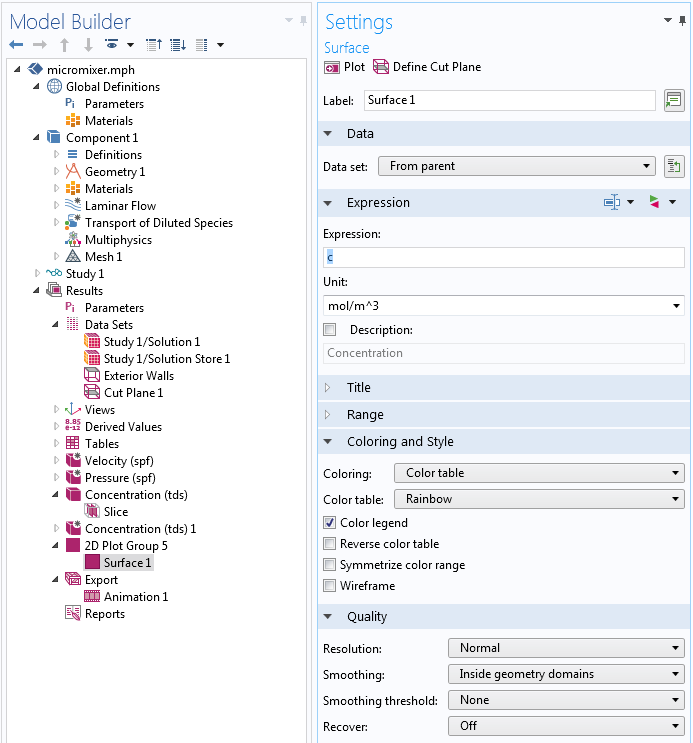
Task: Enable Reverse color table checkbox
Action: click(329, 544)
